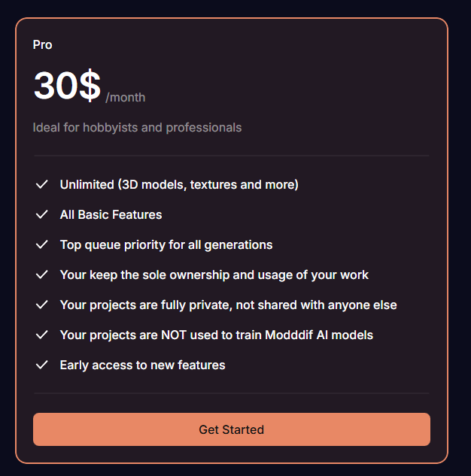Click the 'projects are fully private' line
Image resolution: width=471 pixels, height=476 pixels.
[228, 305]
